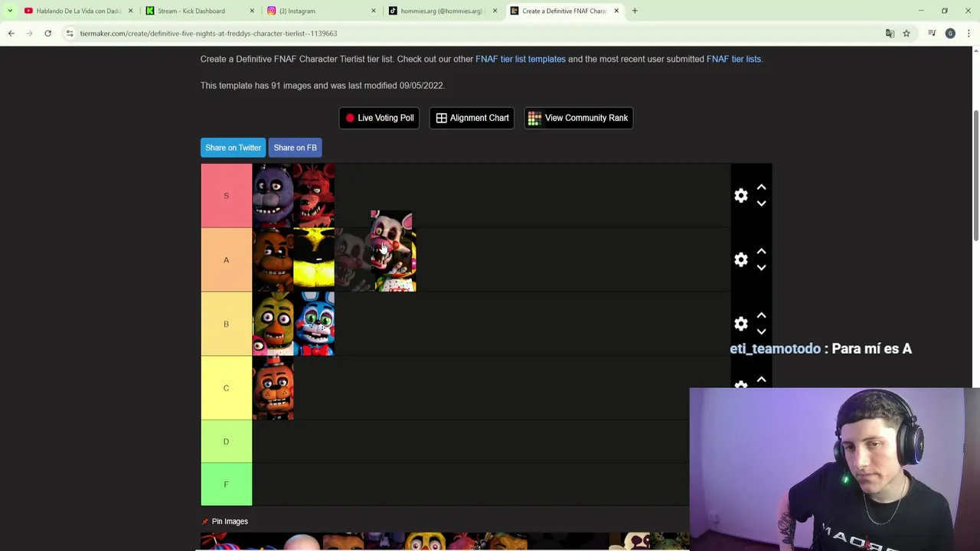
Task: Close the hommies.arg TikTok tab
Action: [495, 11]
